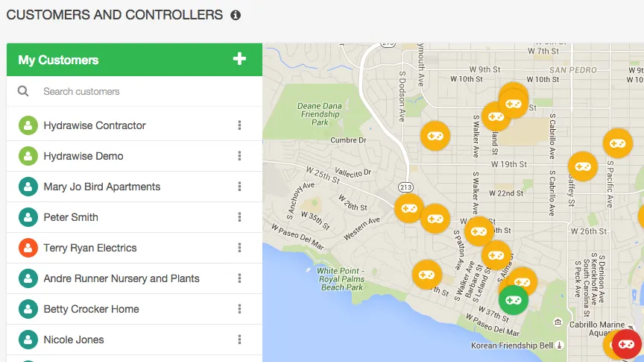The image size is (644, 362).
Task: Expand three-dot menu for Betty Crocker Home
Action: (239, 309)
